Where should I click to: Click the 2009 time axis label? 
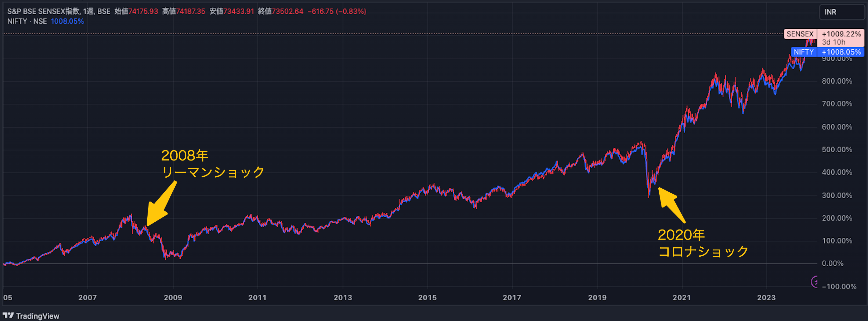[173, 298]
